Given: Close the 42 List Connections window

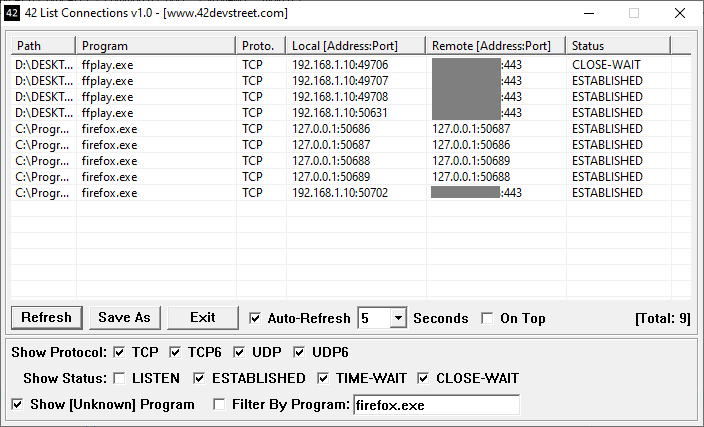Looking at the screenshot, I should (680, 13).
